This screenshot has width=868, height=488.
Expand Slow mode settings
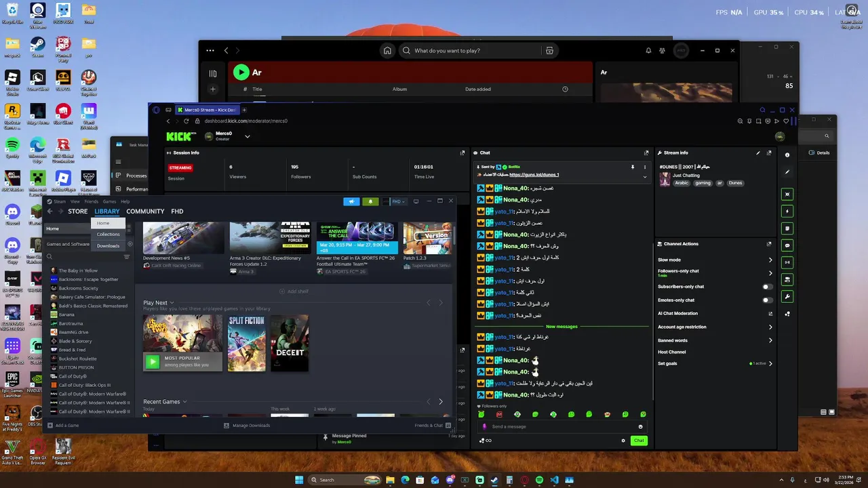(x=770, y=260)
